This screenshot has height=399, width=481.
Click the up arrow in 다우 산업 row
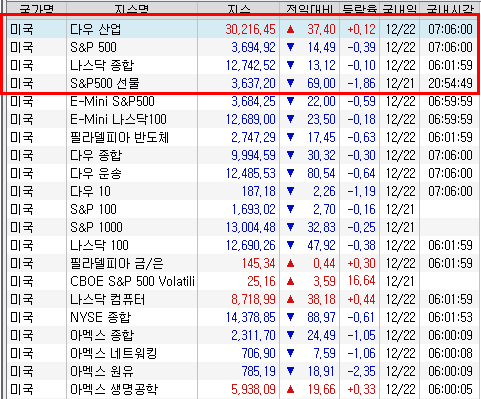point(290,29)
